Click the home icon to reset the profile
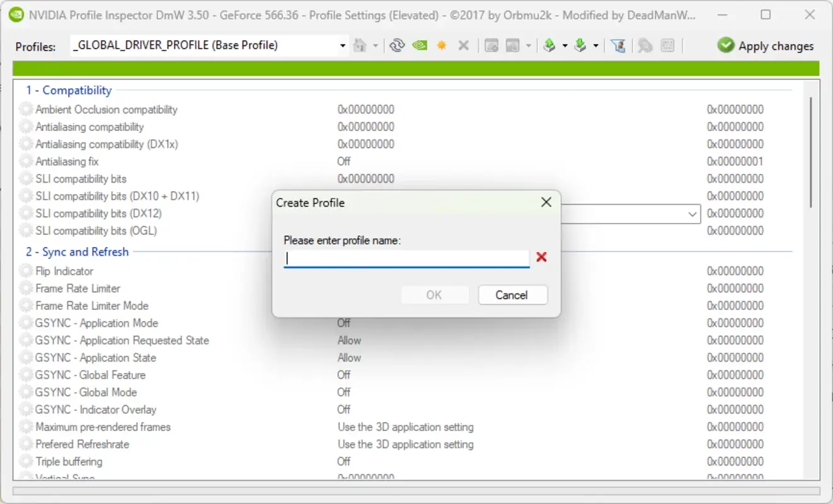Viewport: 833px width, 504px height. [360, 45]
